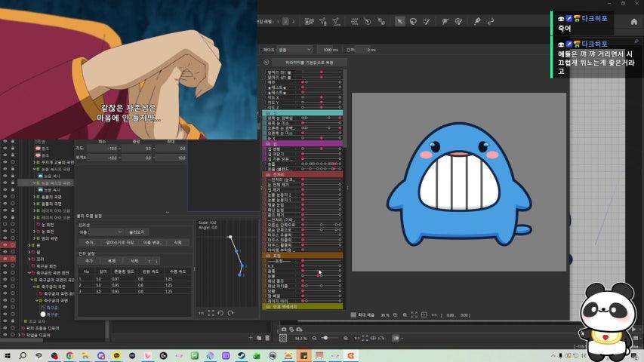
Task: Click the Windows Start button
Action: pos(8,355)
